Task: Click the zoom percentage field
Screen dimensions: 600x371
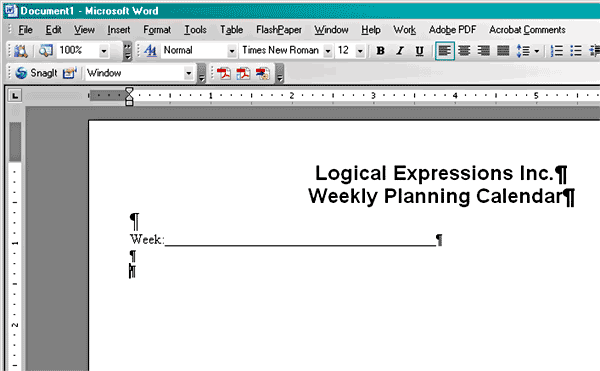Action: 77,50
